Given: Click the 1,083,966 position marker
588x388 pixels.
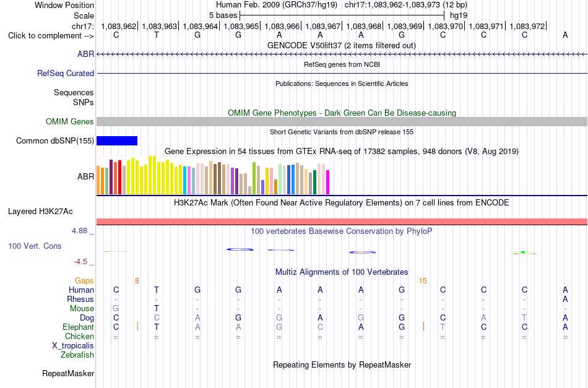Looking at the screenshot, I should point(282,26).
